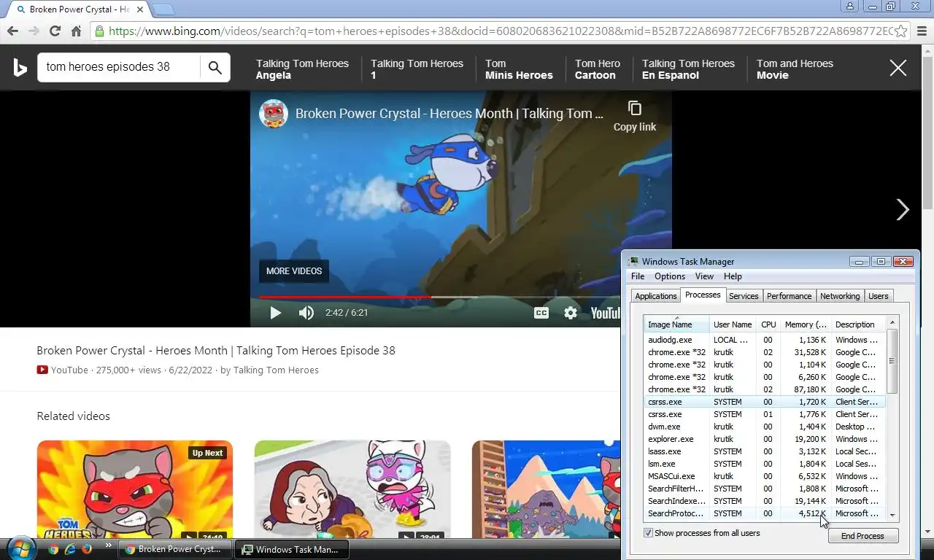This screenshot has width=934, height=560.
Task: Select Talking Tom Heroes Angela suggestion
Action: [302, 69]
